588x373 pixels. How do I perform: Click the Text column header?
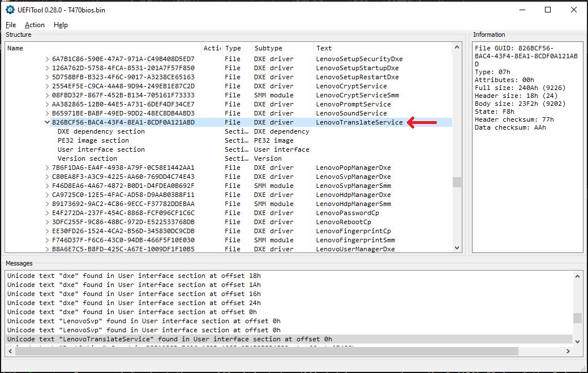coord(383,48)
